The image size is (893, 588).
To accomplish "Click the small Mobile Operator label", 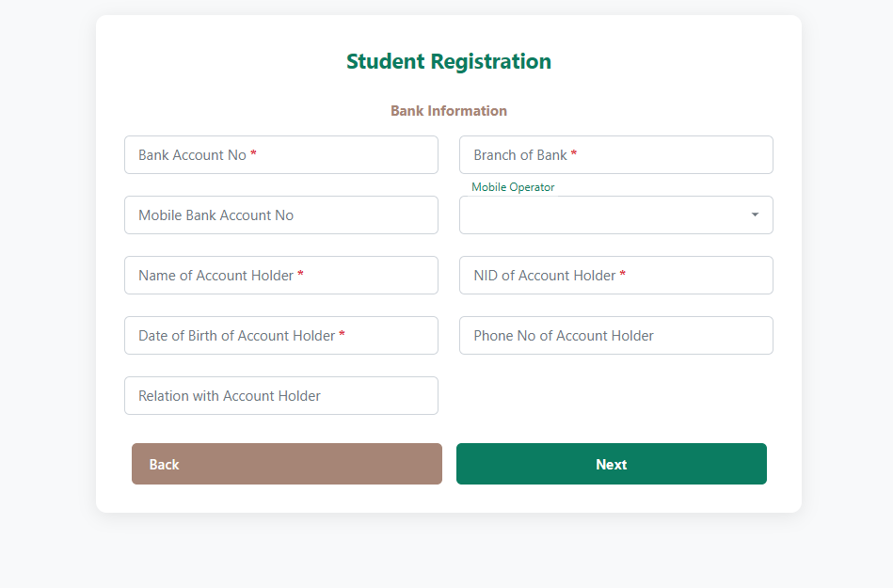I will (513, 187).
